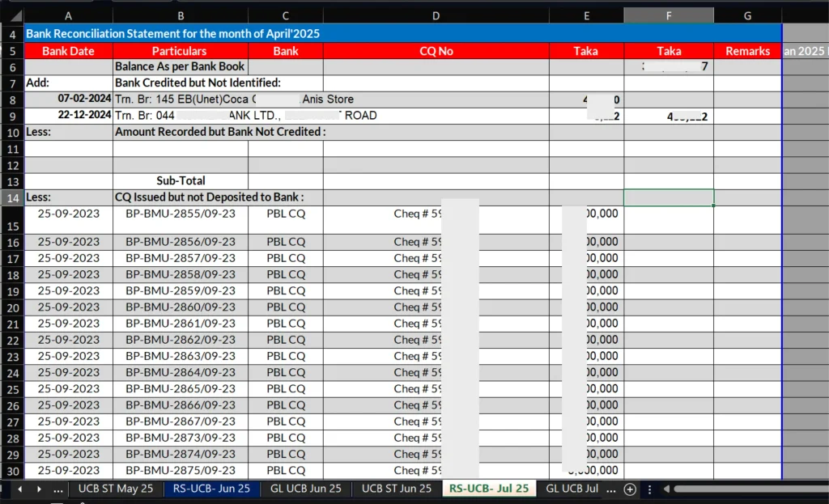Viewport: 829px width, 504px height.
Task: Click the horizontal scrollbar left arrow
Action: [x=667, y=489]
